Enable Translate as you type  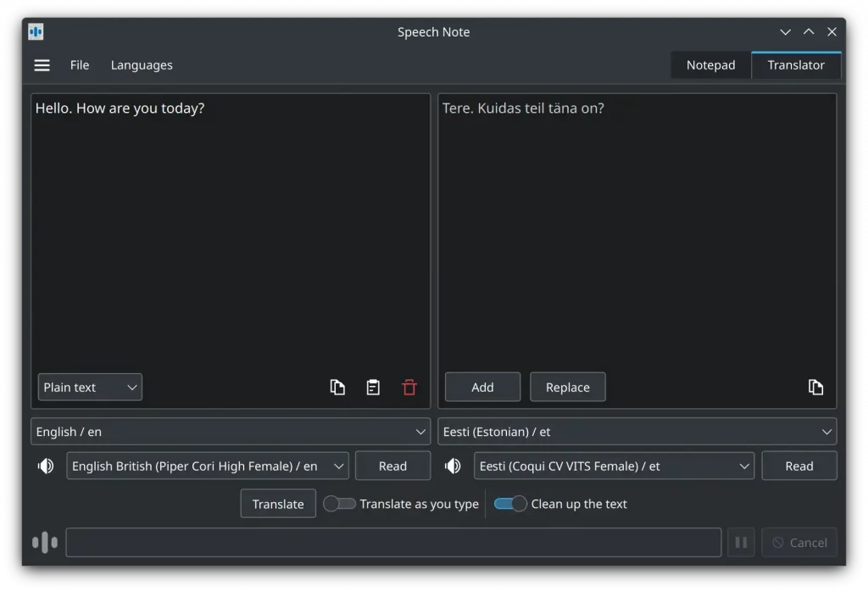tap(340, 503)
